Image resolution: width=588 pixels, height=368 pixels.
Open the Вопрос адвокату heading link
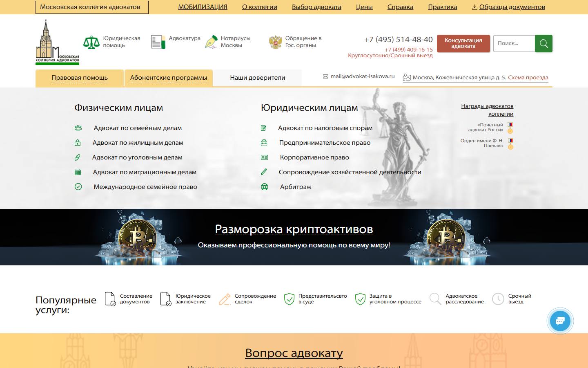click(294, 353)
